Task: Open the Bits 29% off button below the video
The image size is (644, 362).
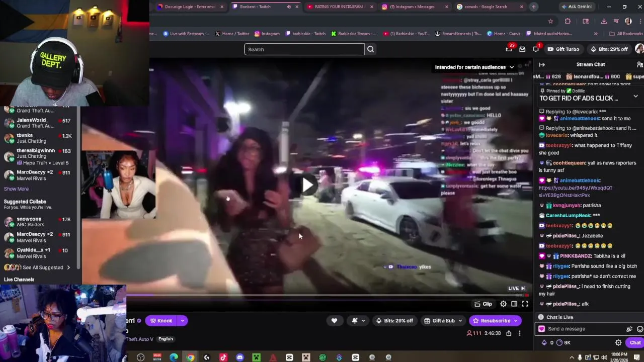Action: coord(394,321)
